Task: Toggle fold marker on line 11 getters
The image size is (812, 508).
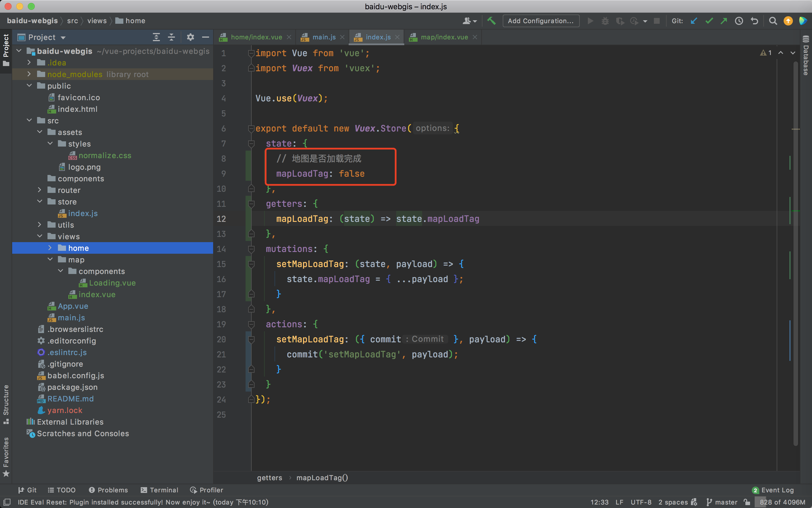Action: (x=251, y=204)
